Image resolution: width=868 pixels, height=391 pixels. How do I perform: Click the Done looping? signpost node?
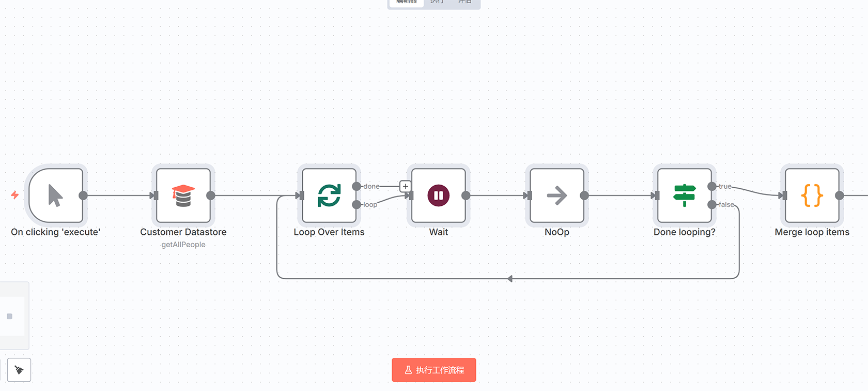pos(684,195)
